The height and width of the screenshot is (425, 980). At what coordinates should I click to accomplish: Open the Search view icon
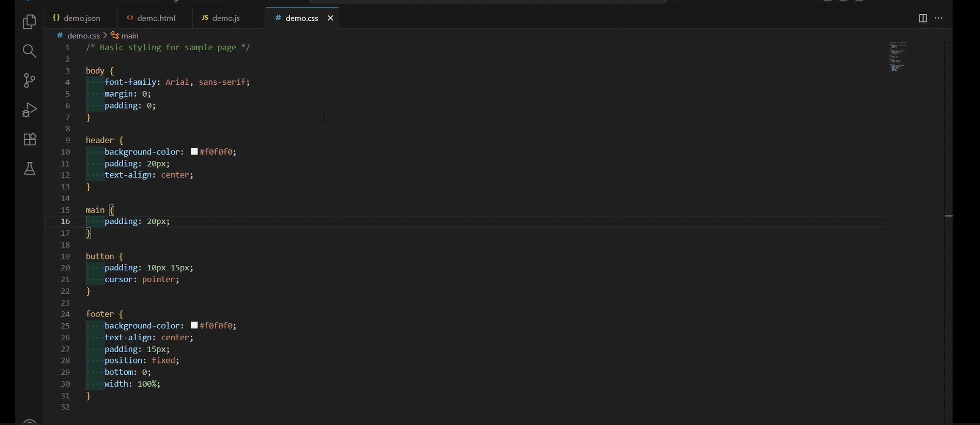29,51
